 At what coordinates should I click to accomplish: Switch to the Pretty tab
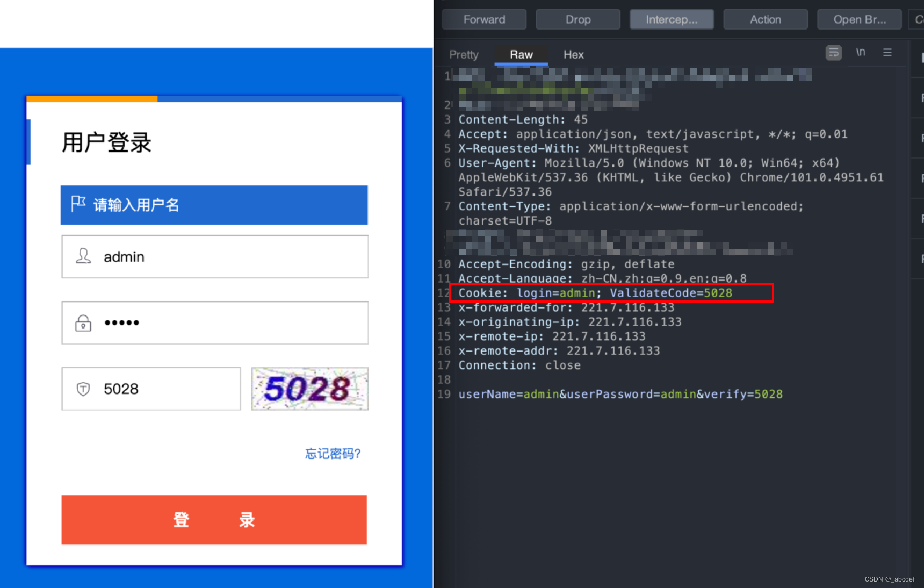pyautogui.click(x=464, y=54)
